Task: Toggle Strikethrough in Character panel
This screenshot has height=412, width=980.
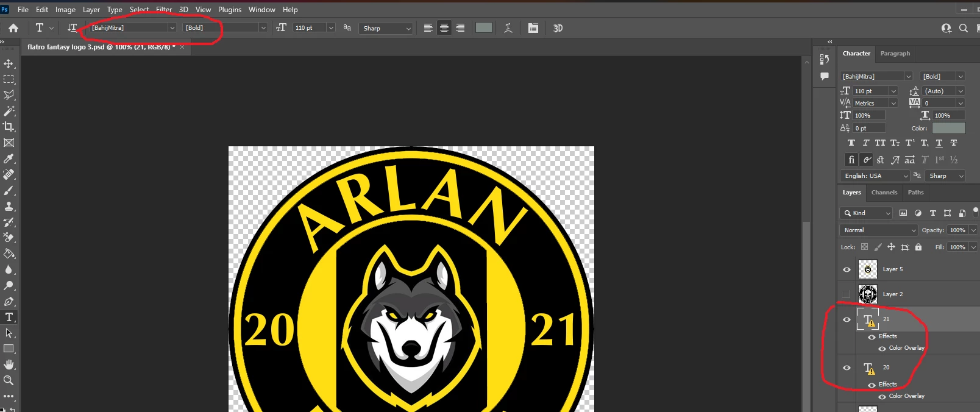Action: pos(954,143)
